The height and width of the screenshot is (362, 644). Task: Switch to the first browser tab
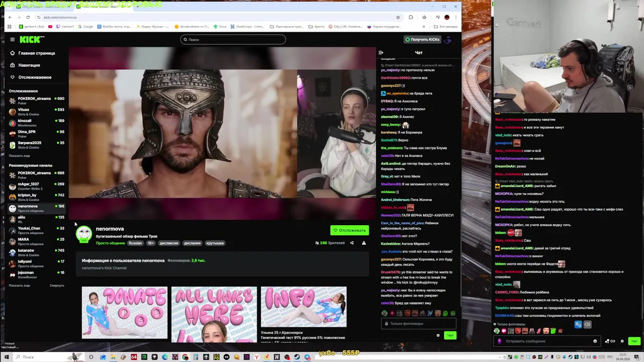[42, 7]
